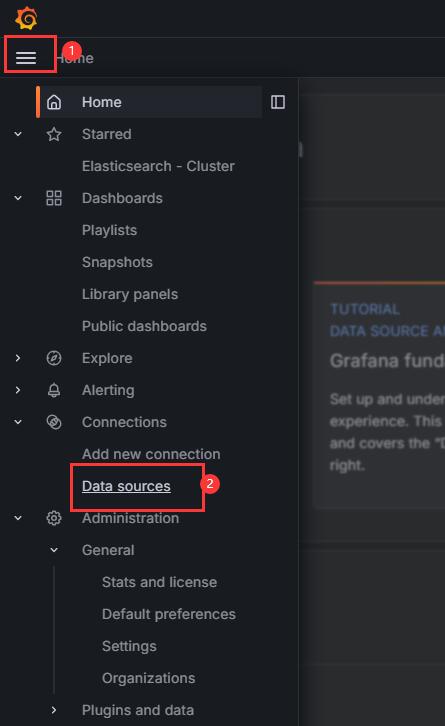445x726 pixels.
Task: Open Organizations page
Action: click(148, 678)
